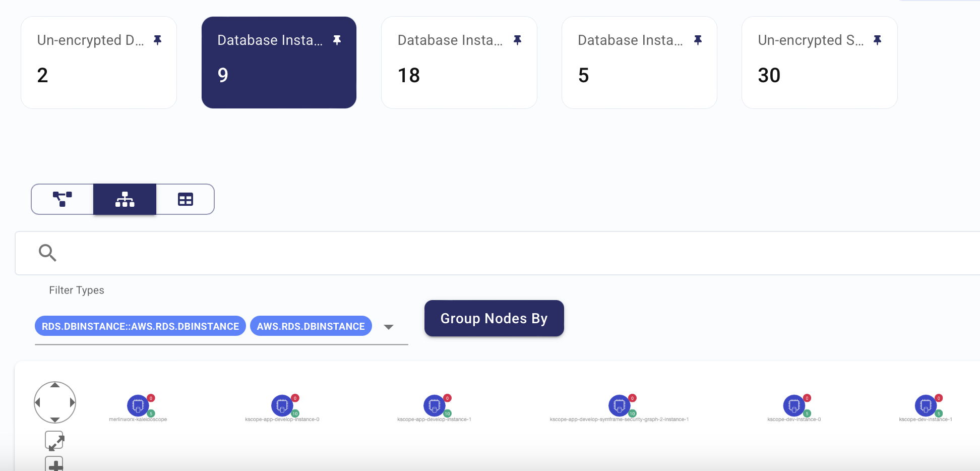Select the hierarchy tree view icon
980x471 pixels.
125,199
